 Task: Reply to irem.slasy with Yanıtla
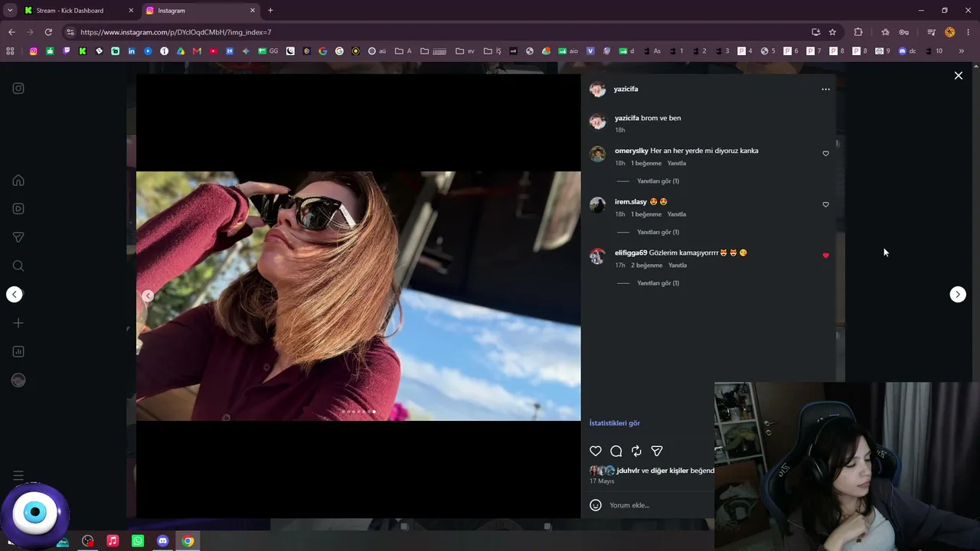(x=677, y=214)
